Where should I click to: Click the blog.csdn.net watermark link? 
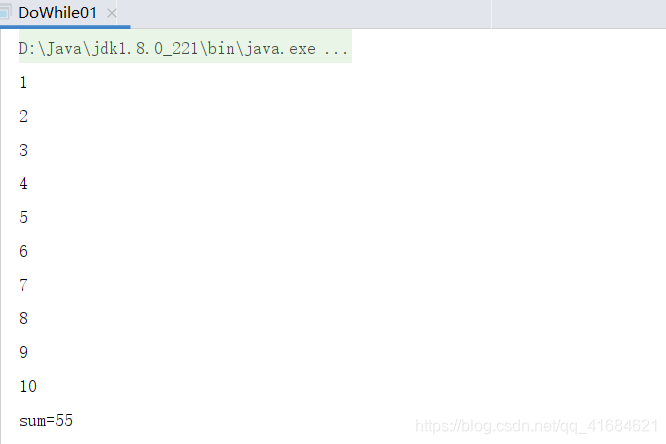click(x=536, y=426)
